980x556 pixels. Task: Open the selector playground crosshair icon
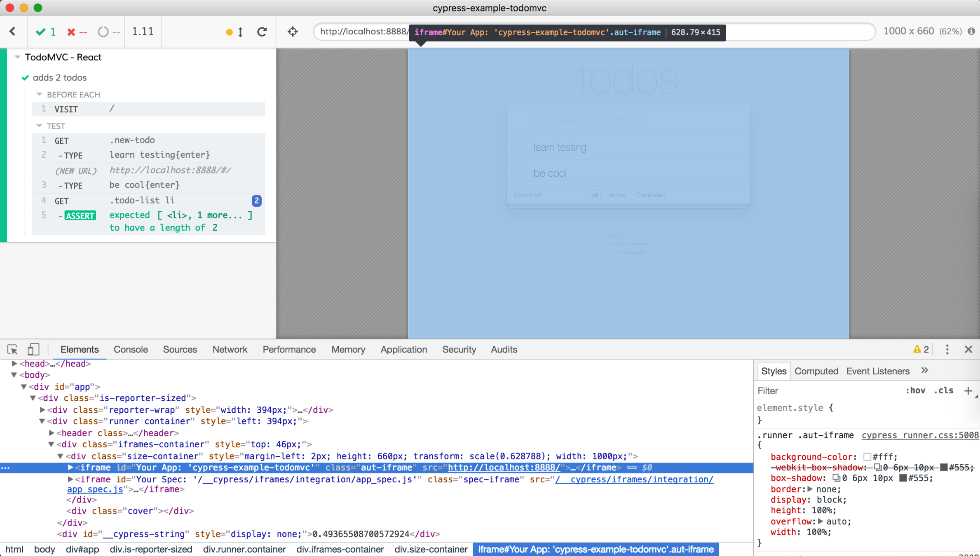coord(293,32)
